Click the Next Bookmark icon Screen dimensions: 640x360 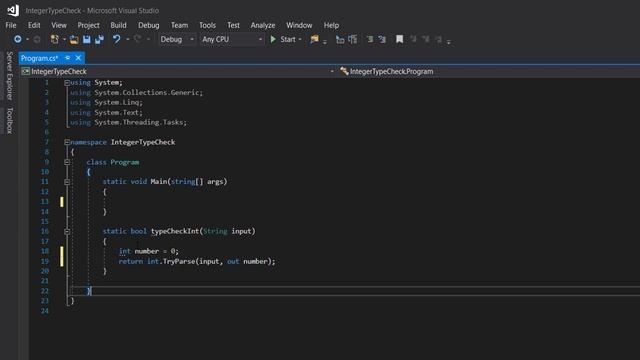coord(426,39)
